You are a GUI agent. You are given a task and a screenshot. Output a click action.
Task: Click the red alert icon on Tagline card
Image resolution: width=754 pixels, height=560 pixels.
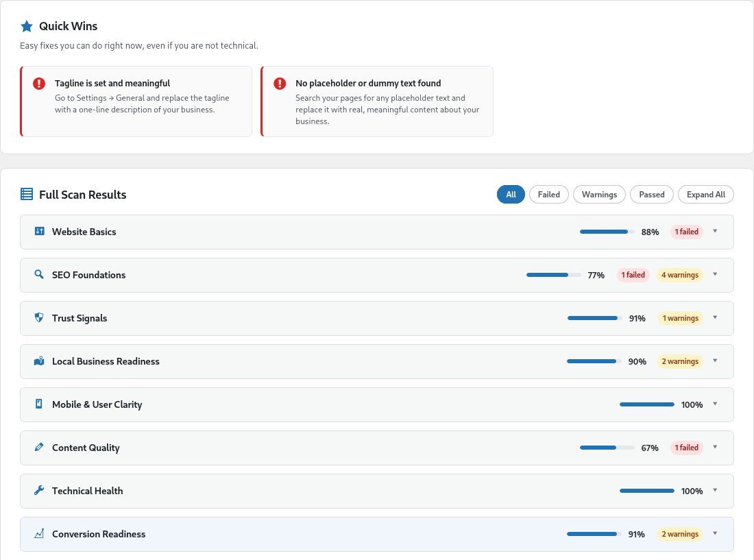(x=39, y=84)
